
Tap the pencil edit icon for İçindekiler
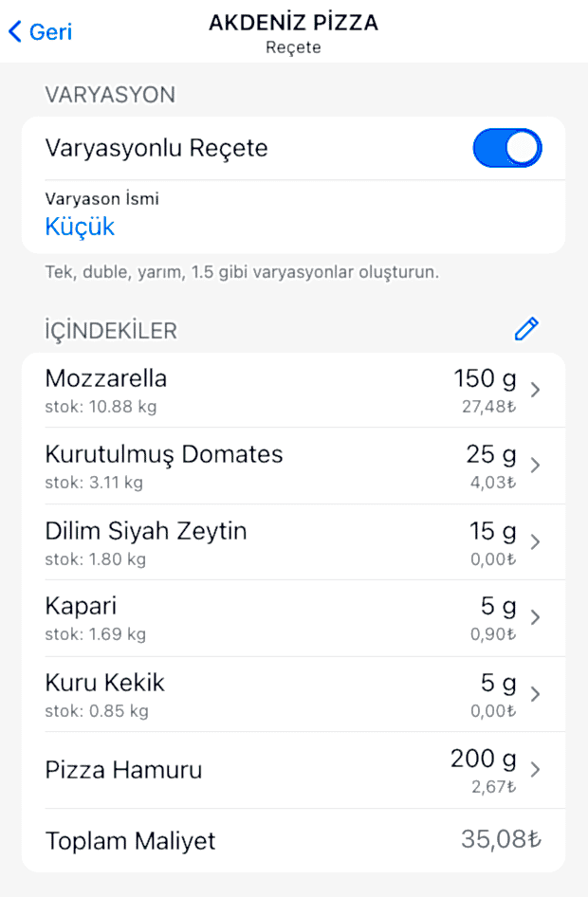(x=526, y=329)
